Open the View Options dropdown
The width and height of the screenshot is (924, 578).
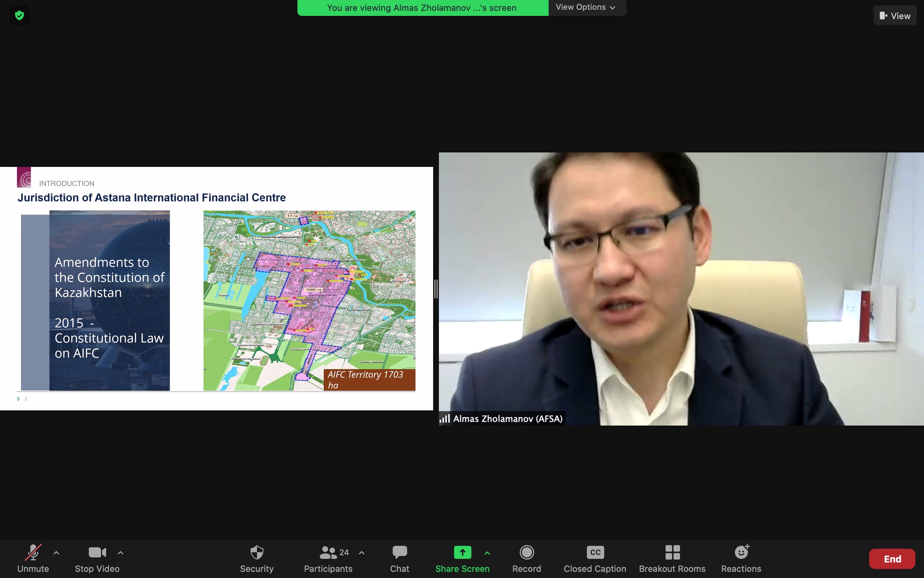pos(587,7)
